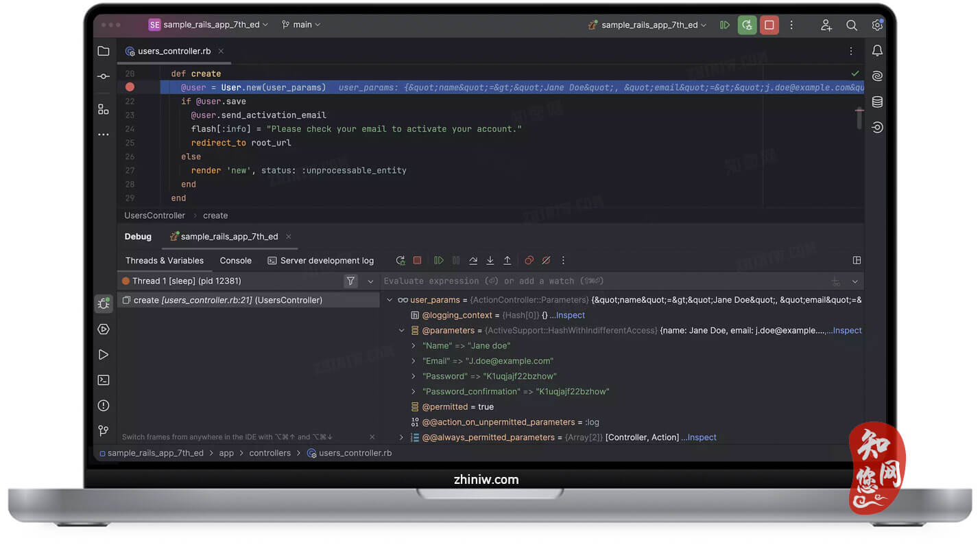The width and height of the screenshot is (980, 547).
Task: Dismiss the Switch frames hint
Action: pos(372,437)
